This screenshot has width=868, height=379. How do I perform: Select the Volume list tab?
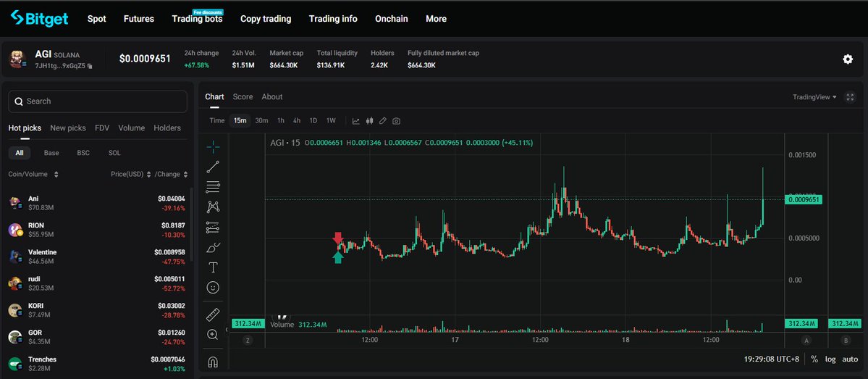click(131, 128)
